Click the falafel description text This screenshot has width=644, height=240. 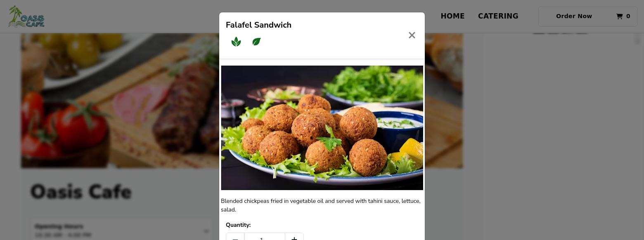[x=321, y=205]
